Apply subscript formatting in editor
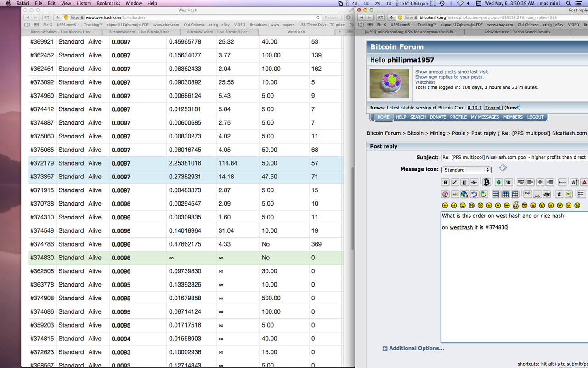The height and width of the screenshot is (368, 588). click(537, 194)
